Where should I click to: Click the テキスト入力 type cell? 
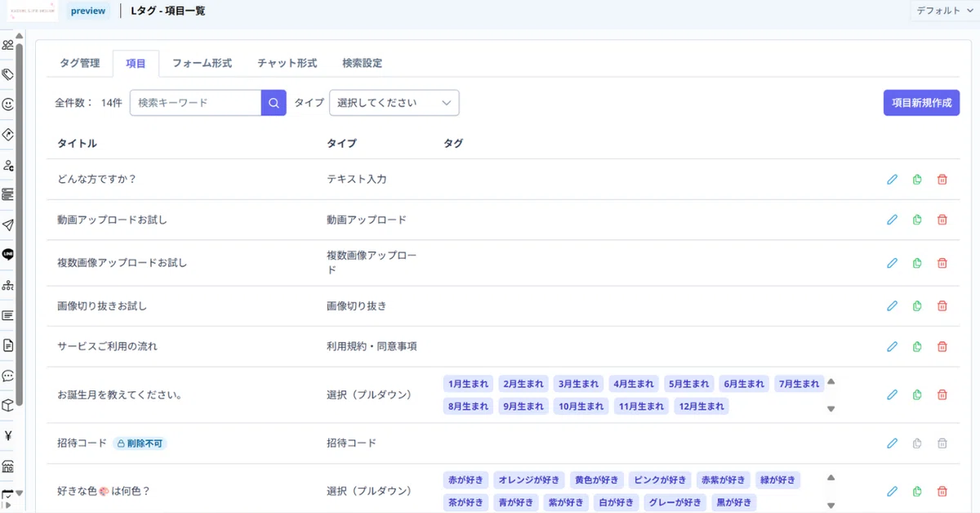pyautogui.click(x=356, y=179)
